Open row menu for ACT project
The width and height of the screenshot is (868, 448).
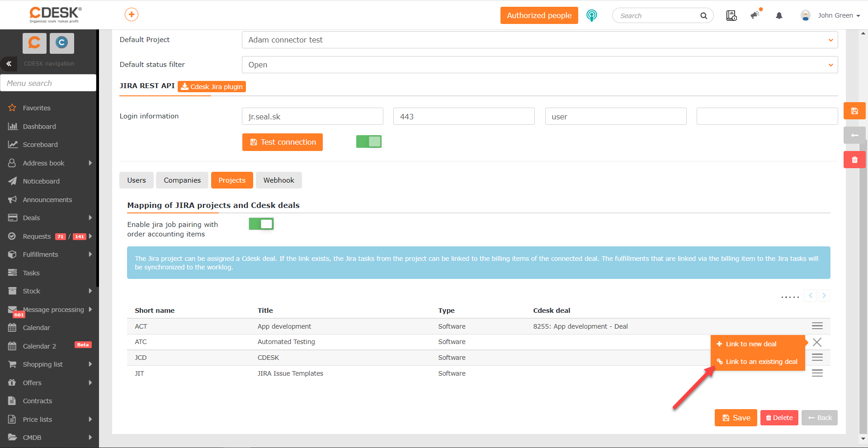817,326
